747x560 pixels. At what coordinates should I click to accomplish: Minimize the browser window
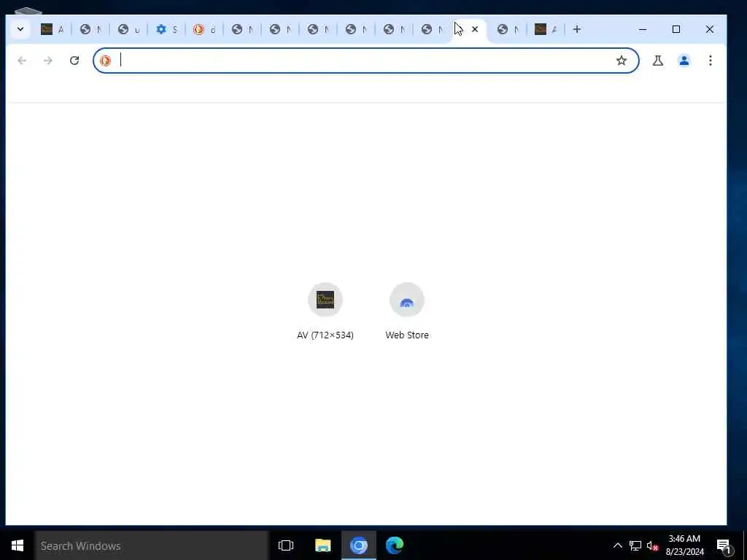[643, 29]
